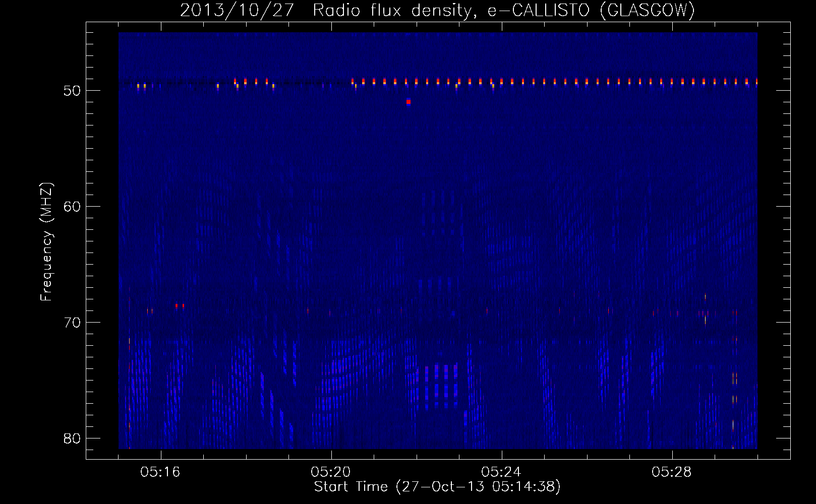Viewport: 816px width, 504px height.
Task: Click the plot title '2013/10/27 Radio flux density, e-CALLISTO (GLASGOW)'
Action: (437, 10)
